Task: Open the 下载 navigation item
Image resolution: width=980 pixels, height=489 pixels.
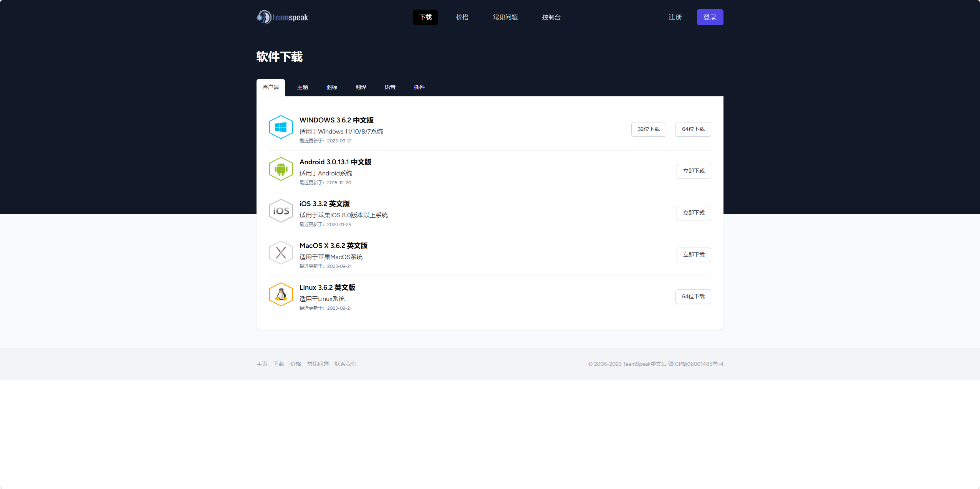Action: pyautogui.click(x=425, y=17)
